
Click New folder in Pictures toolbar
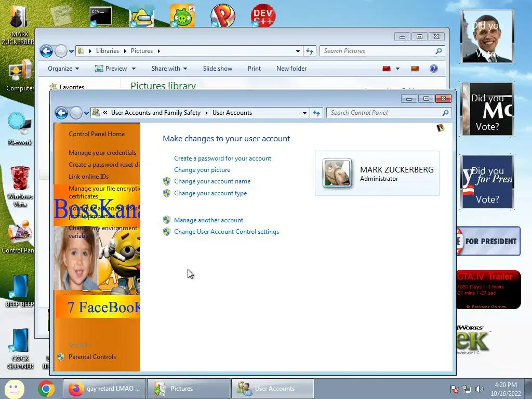291,69
